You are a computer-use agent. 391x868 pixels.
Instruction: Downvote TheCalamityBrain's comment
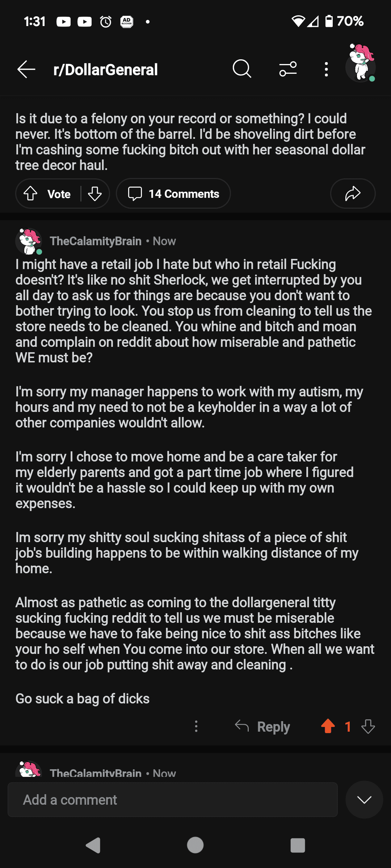click(368, 727)
